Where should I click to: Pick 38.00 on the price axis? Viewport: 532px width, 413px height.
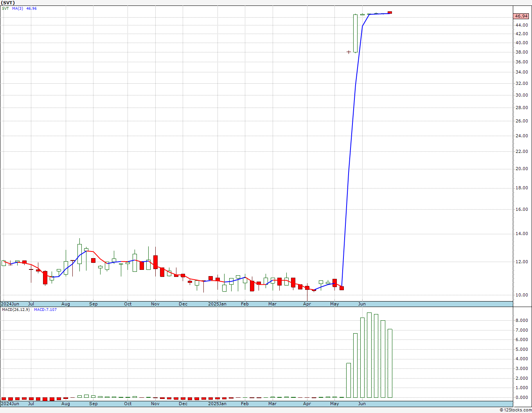pyautogui.click(x=521, y=52)
